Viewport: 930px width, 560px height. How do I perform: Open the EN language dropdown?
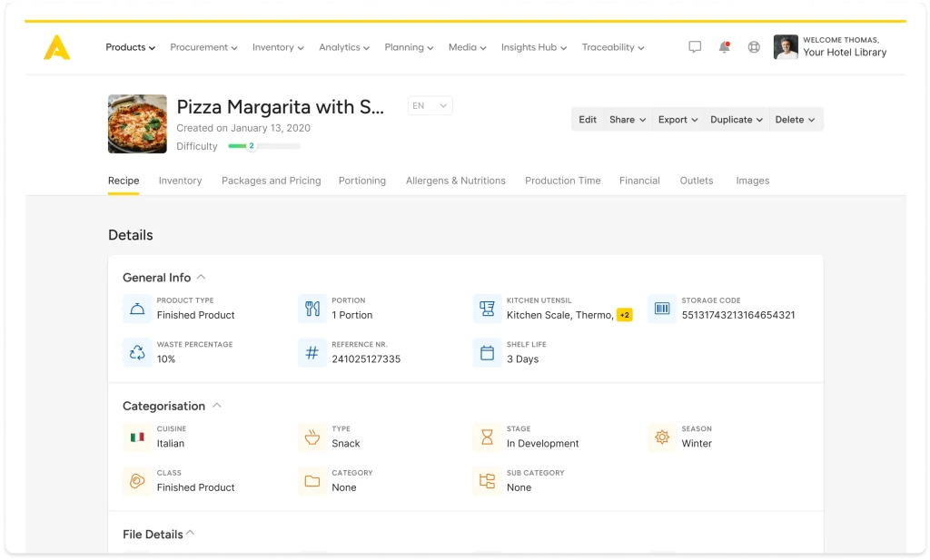[430, 105]
